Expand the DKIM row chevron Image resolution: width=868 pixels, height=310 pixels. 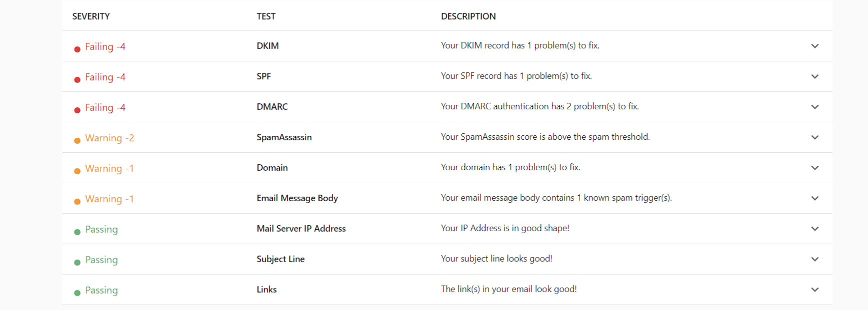point(815,46)
